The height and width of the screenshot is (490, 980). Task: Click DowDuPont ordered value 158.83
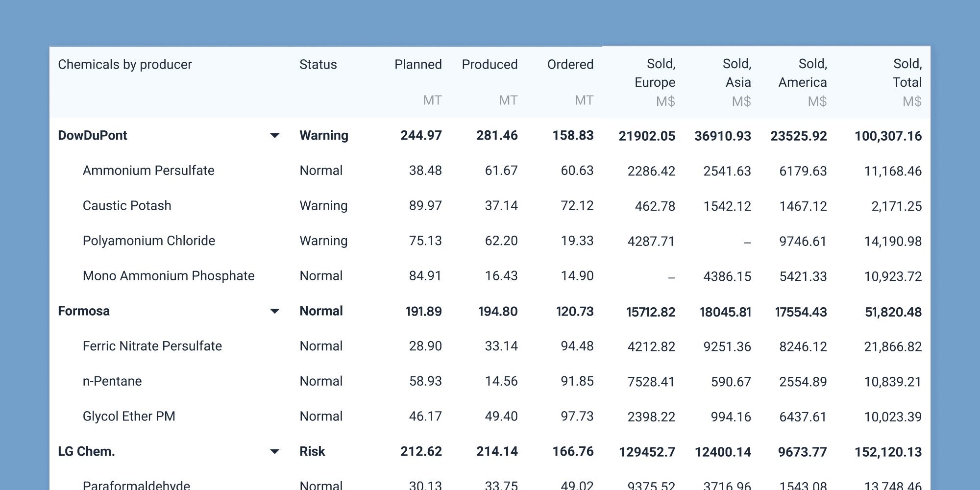pos(573,135)
